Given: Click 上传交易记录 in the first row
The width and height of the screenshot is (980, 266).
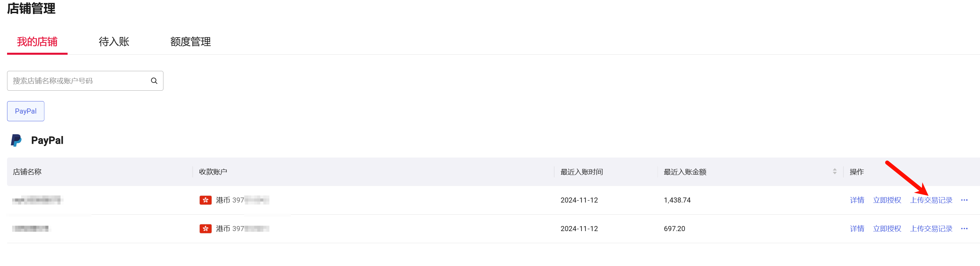Looking at the screenshot, I should [931, 200].
